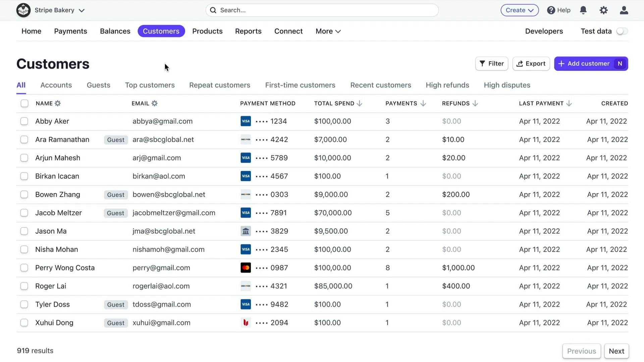Screen dimensions: 644x362
Task: Switch to the Guests tab
Action: tap(98, 85)
